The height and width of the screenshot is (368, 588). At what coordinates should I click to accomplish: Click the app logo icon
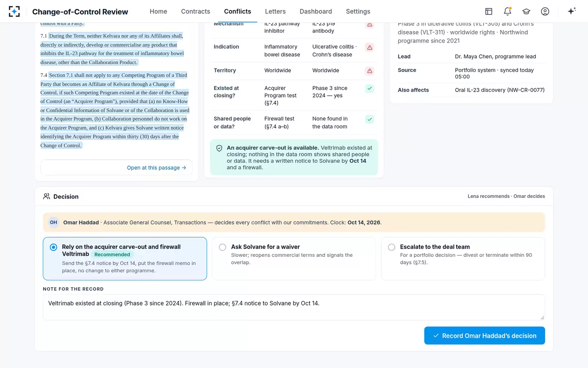[14, 11]
